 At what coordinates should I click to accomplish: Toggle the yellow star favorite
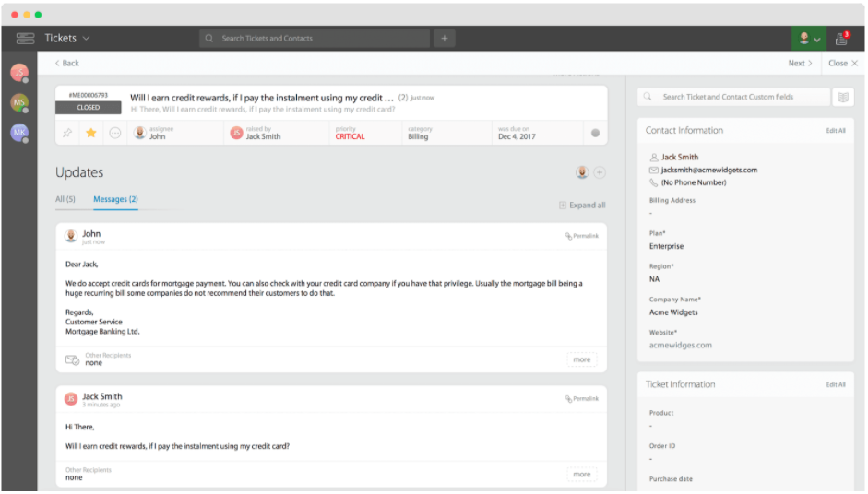[91, 133]
